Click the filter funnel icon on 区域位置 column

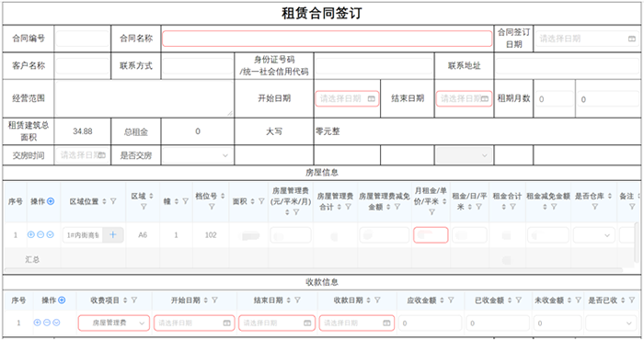(x=113, y=201)
